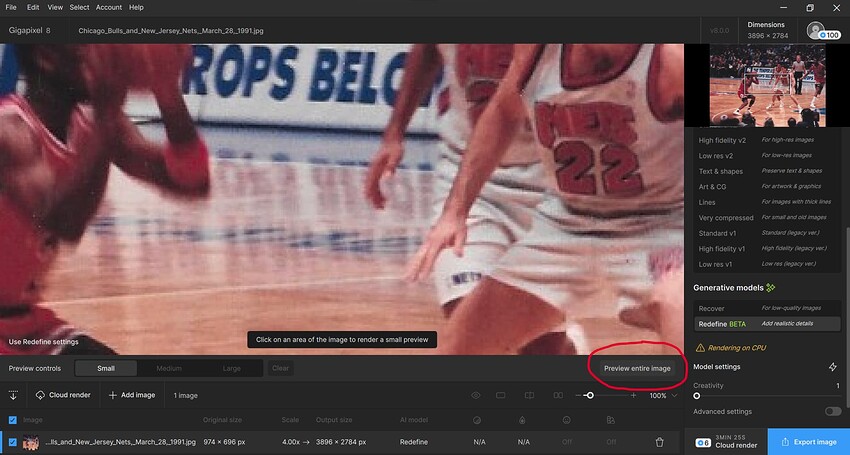Open the View menu

(55, 7)
